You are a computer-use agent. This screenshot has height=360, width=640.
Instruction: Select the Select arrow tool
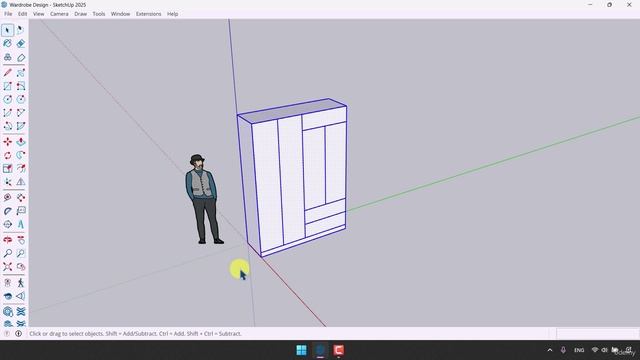tap(7, 30)
